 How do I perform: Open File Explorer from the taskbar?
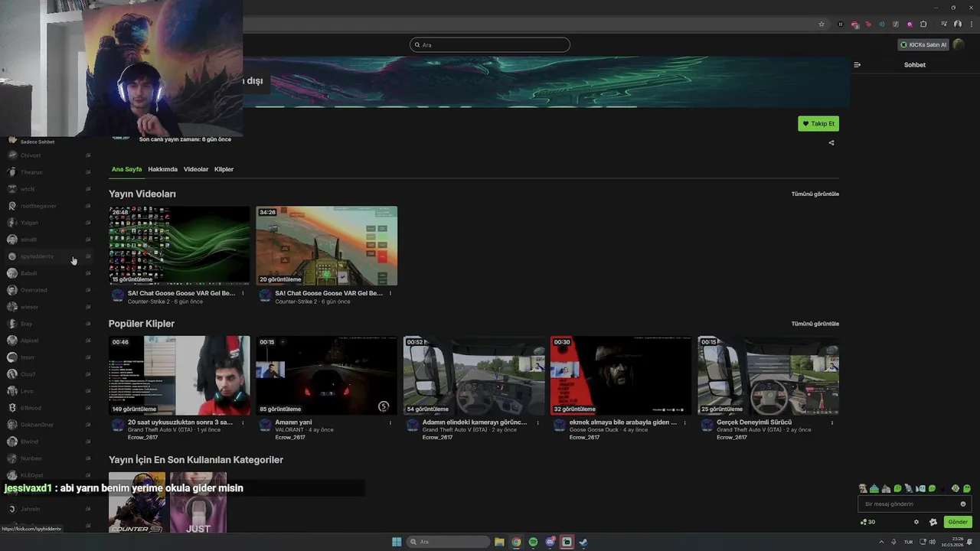pos(499,542)
